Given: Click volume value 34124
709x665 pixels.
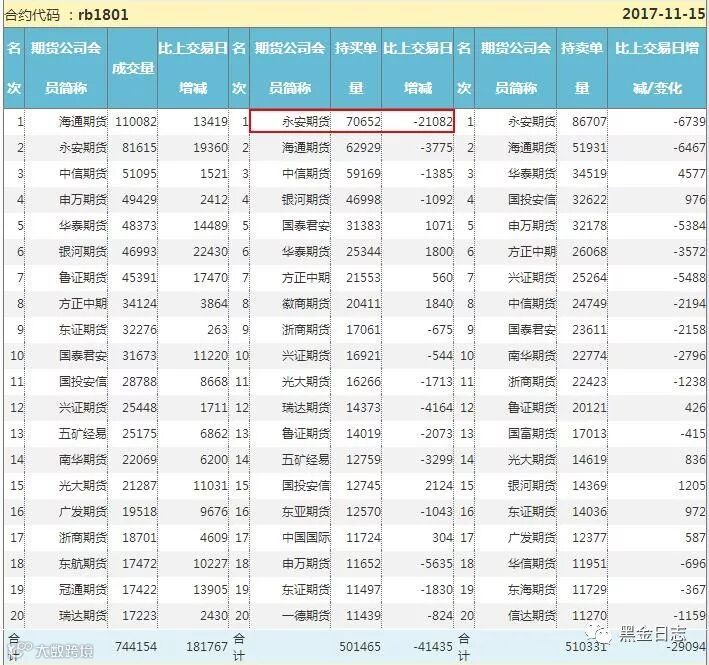Looking at the screenshot, I should point(139,304).
